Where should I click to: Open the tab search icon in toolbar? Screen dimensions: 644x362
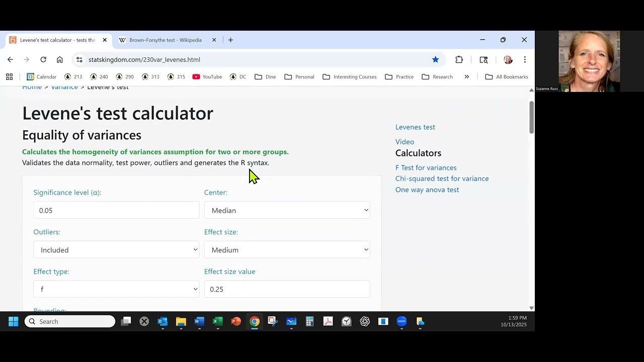click(x=484, y=59)
